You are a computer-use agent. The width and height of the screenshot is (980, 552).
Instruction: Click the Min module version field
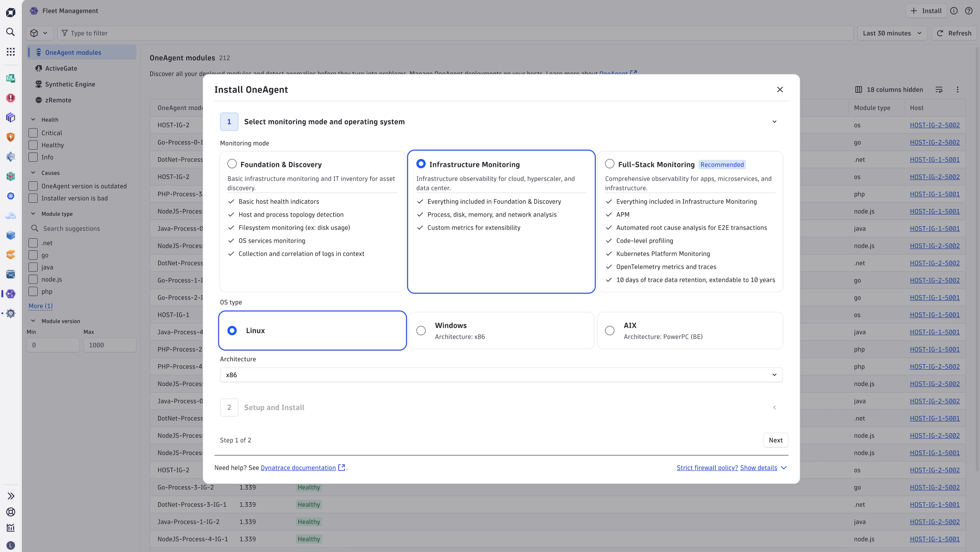tap(53, 345)
